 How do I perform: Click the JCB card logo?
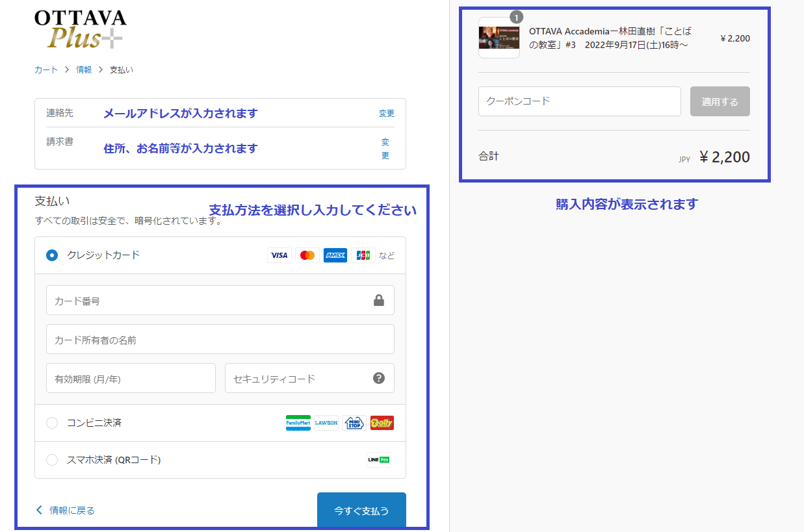[x=363, y=255]
